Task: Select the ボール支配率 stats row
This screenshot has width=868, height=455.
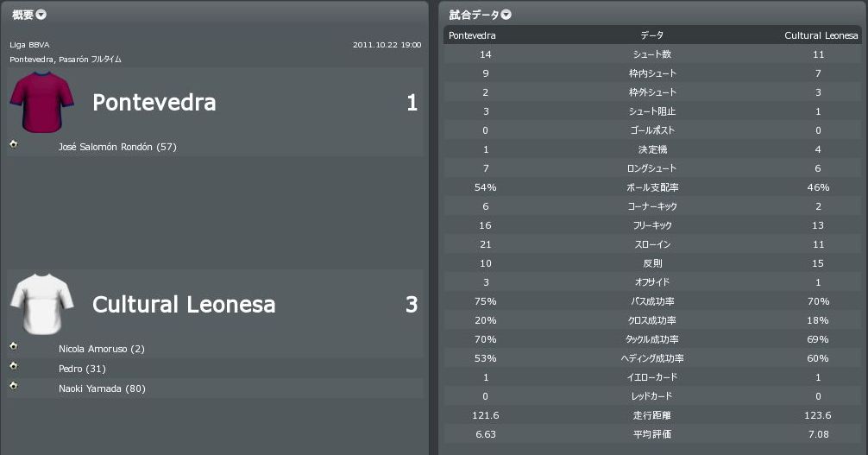Action: 651,187
